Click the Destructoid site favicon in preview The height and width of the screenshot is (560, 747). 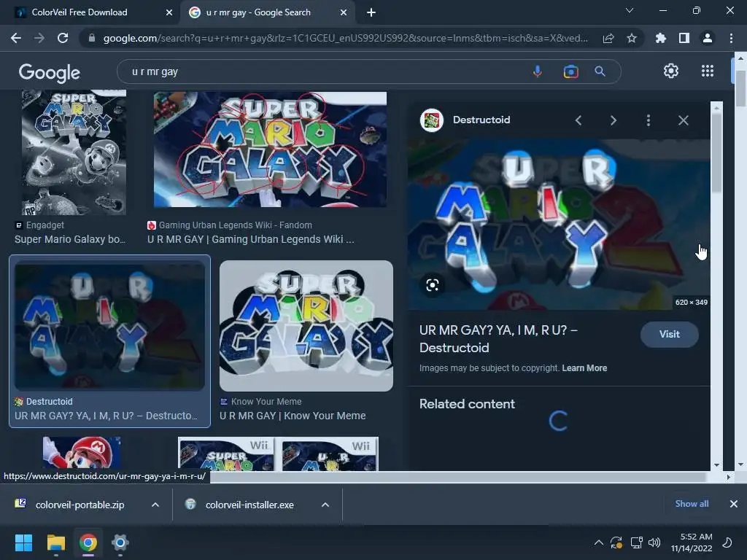432,120
